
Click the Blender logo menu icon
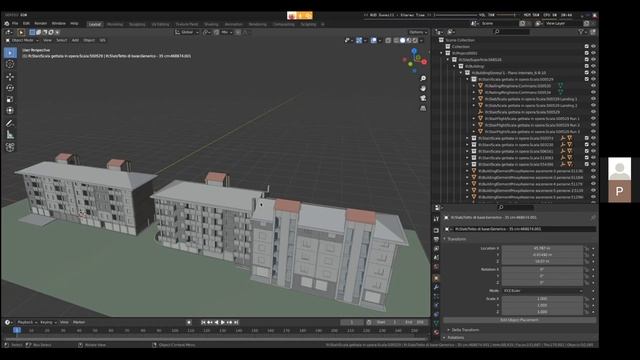[x=7, y=24]
